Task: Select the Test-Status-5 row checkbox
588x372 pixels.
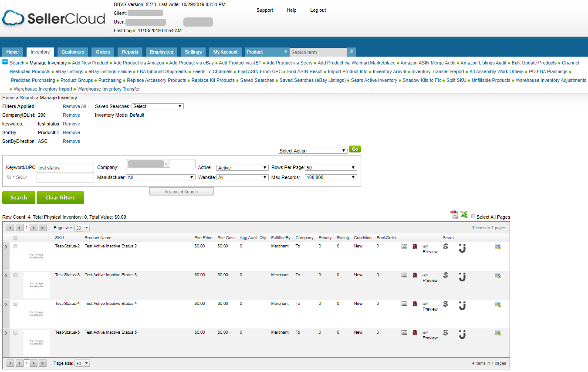Action: (x=16, y=333)
